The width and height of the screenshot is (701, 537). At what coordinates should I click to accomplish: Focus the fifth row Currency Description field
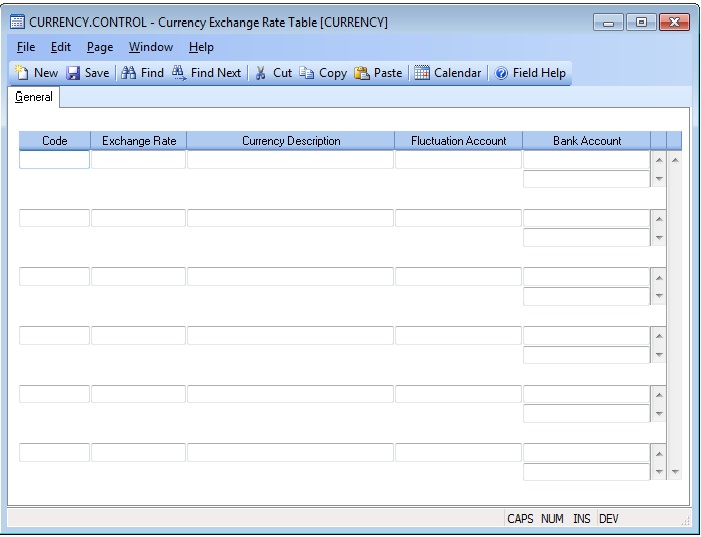[x=291, y=394]
